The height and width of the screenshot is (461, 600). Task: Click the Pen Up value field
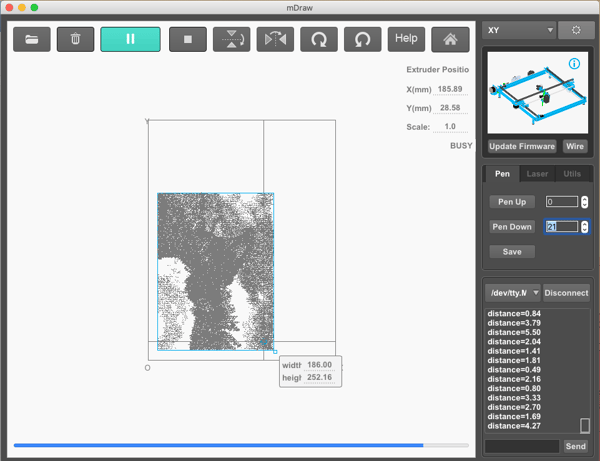[562, 202]
